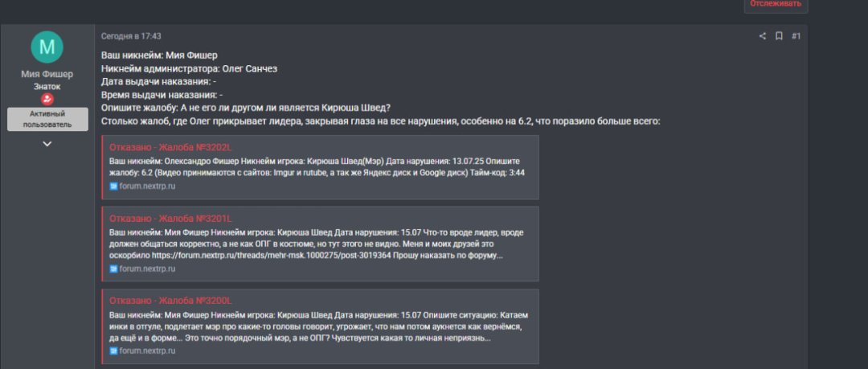Open Мия Фишер avatar profile

click(47, 47)
